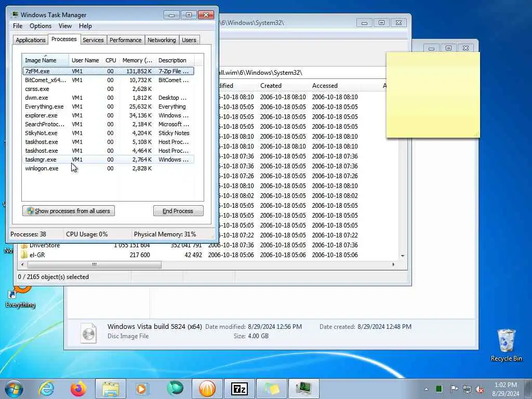The width and height of the screenshot is (532, 399).
Task: Select the SearchProtoc... process row
Action: 108,124
